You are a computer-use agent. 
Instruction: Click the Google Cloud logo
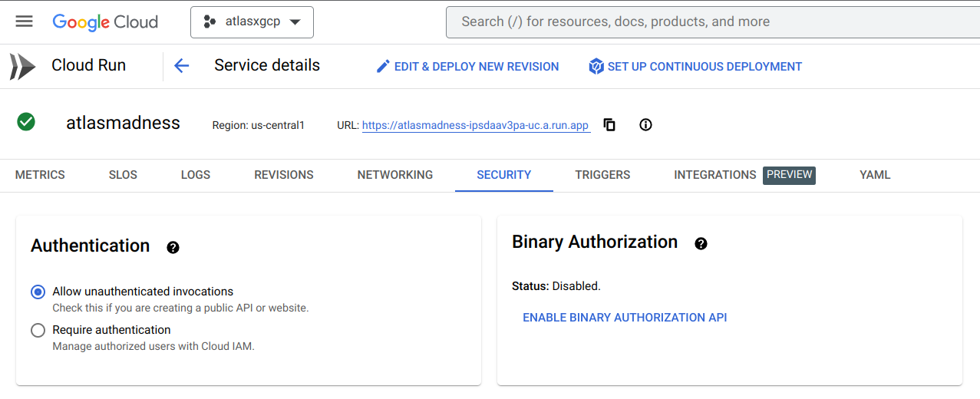105,21
